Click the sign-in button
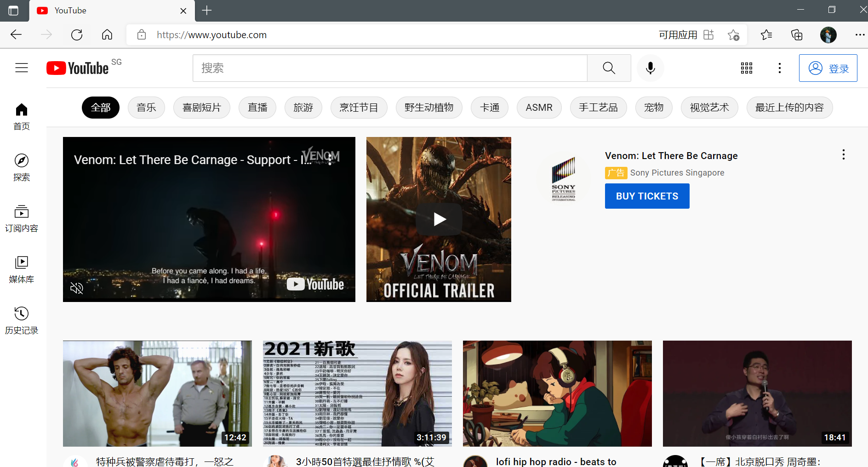This screenshot has height=467, width=868. click(828, 68)
